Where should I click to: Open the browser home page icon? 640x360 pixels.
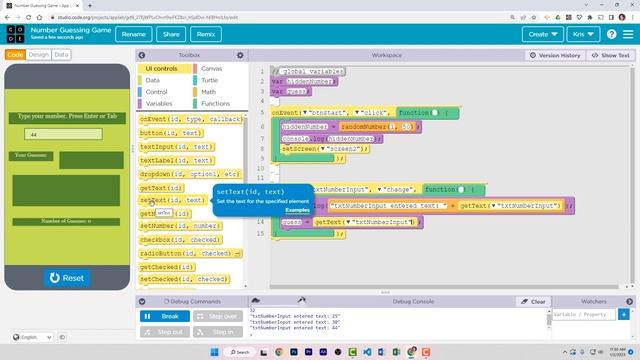[39, 18]
